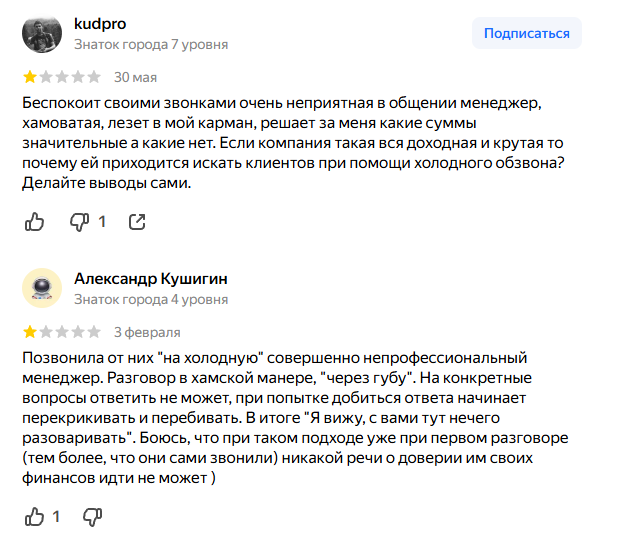Click the kudpro username
The height and width of the screenshot is (558, 630).
pyautogui.click(x=100, y=24)
